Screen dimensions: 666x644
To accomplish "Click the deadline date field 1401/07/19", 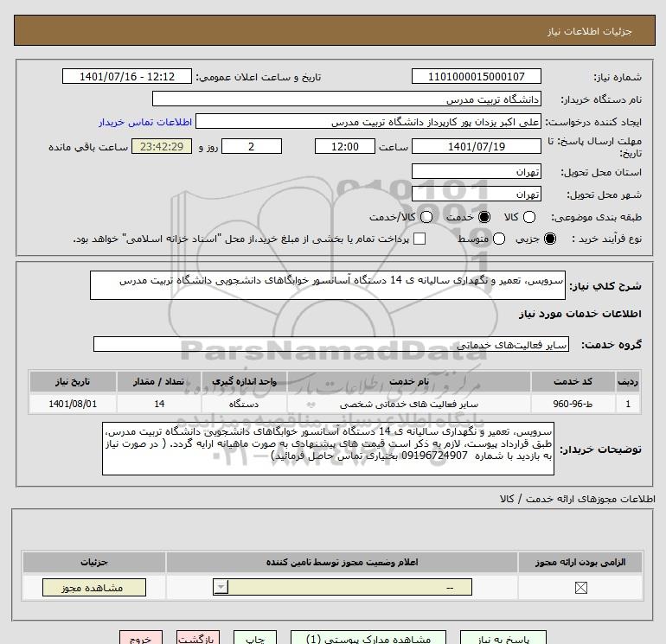I will (x=476, y=146).
